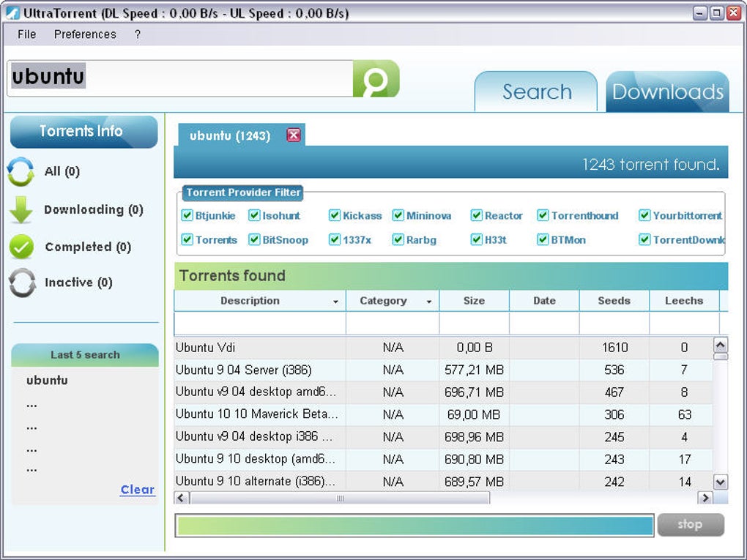This screenshot has width=747, height=560.
Task: Switch to the Search tab
Action: coord(536,92)
